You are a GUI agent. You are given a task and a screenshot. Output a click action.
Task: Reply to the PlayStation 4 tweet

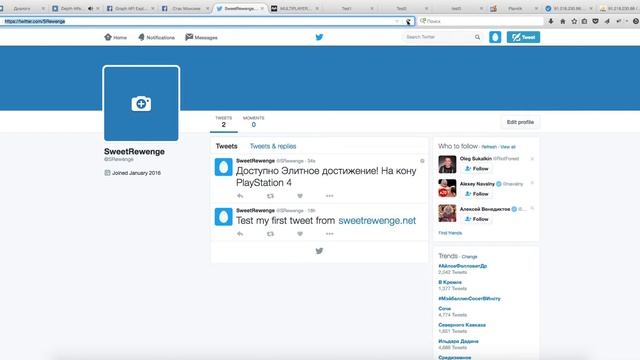pos(240,196)
